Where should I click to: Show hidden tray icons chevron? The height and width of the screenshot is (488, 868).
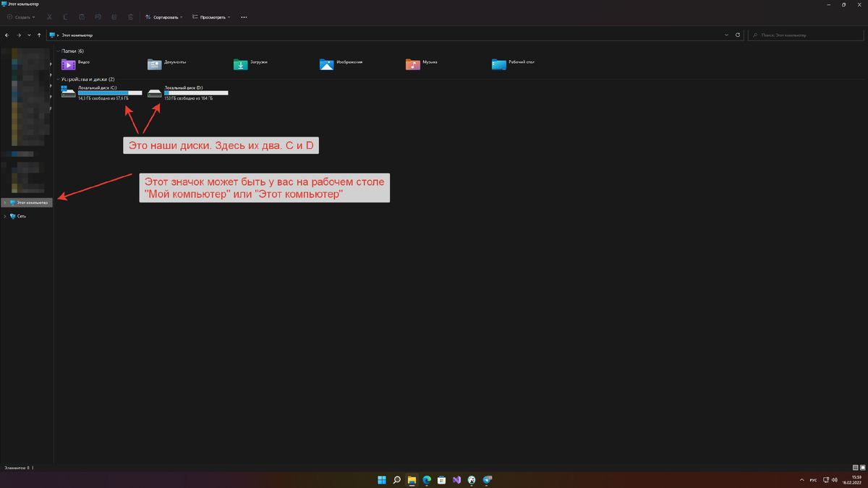(801, 480)
